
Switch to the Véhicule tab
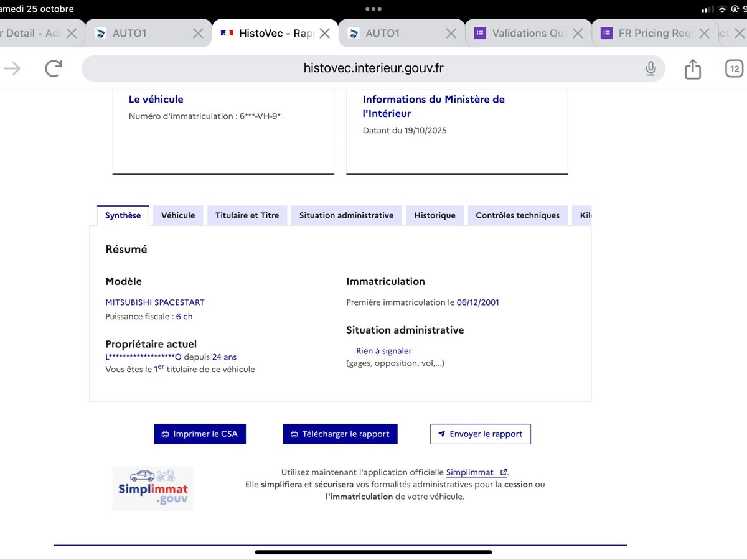tap(178, 215)
